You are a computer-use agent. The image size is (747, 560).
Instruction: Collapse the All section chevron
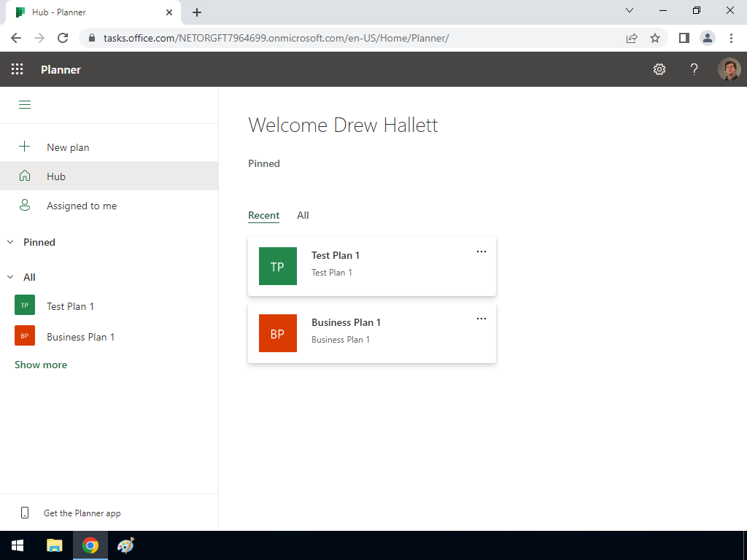tap(10, 277)
